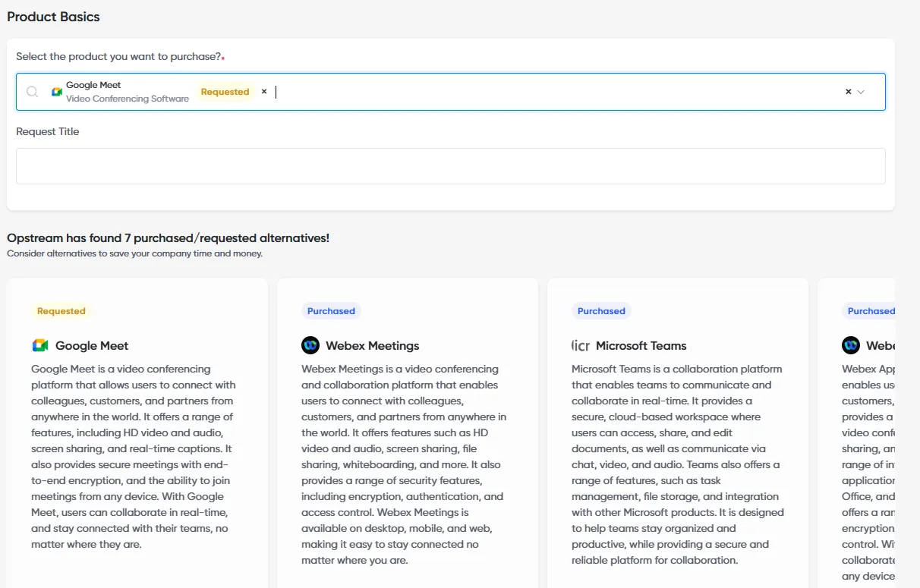This screenshot has height=588, width=920.
Task: Click 'Consider alternatives to save your company' subtitle
Action: 135,253
